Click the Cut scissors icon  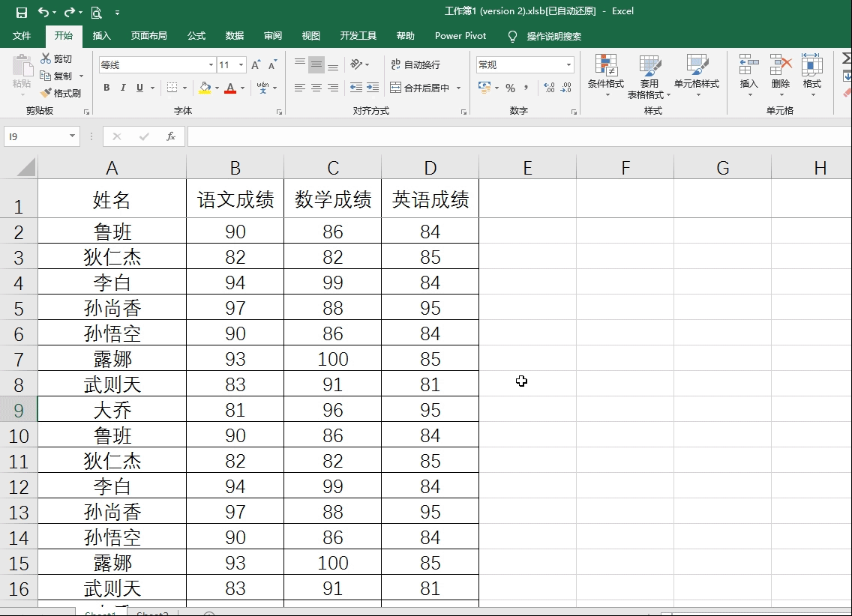(x=46, y=58)
